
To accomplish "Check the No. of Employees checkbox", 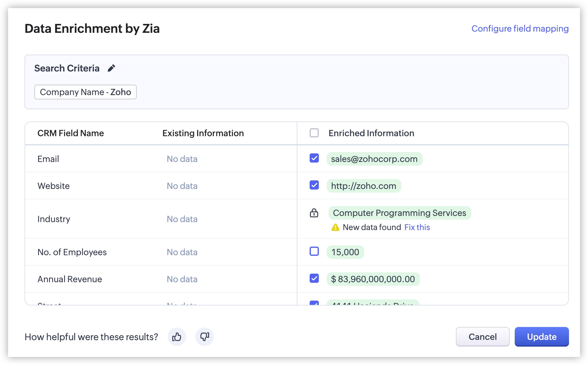I will click(314, 252).
